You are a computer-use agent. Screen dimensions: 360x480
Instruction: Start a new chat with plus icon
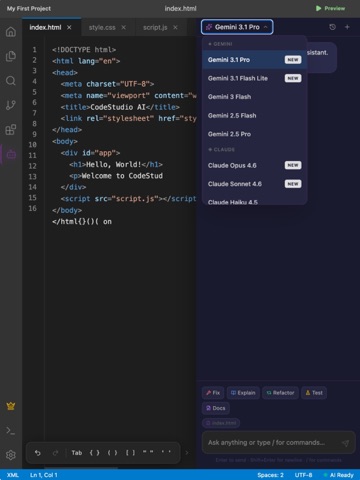tap(347, 27)
